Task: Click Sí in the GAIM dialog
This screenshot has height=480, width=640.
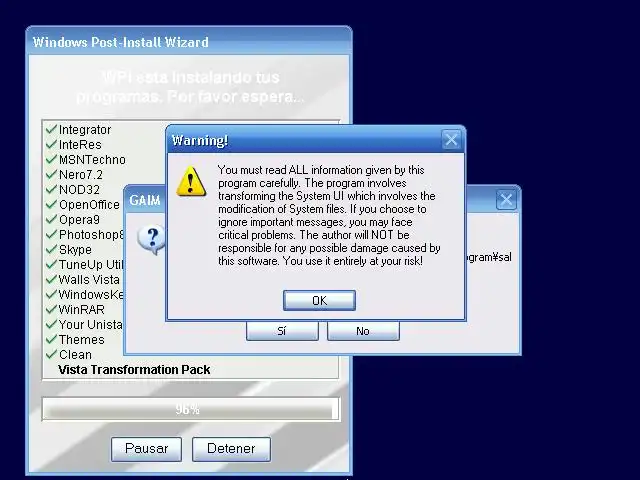Action: [x=282, y=331]
